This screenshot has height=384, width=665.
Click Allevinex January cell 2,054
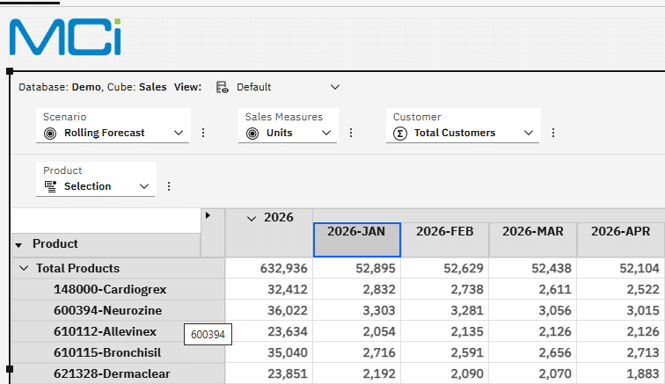pyautogui.click(x=357, y=331)
